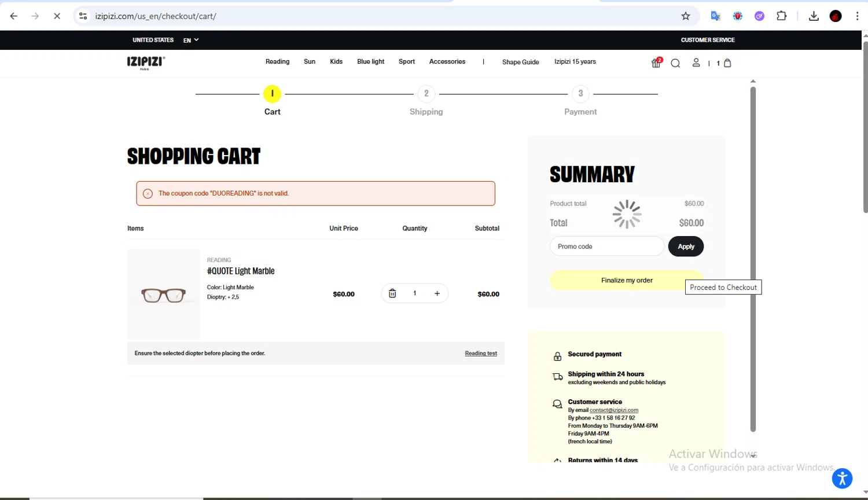Open the Kids menu
The width and height of the screenshot is (868, 500).
click(x=336, y=61)
